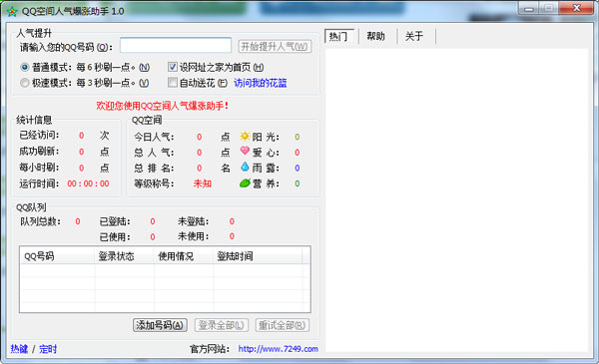This screenshot has height=364, width=599.
Task: Click the 今日人气 label
Action: point(154,137)
